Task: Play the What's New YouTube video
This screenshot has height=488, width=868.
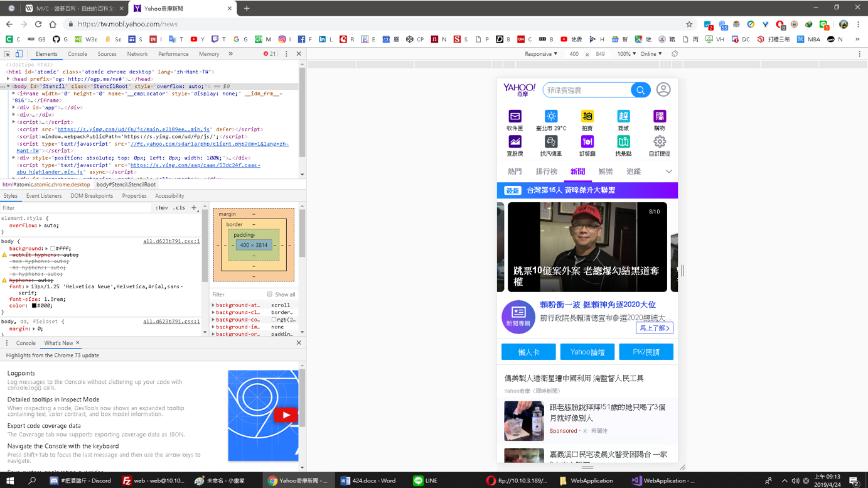Action: point(286,415)
